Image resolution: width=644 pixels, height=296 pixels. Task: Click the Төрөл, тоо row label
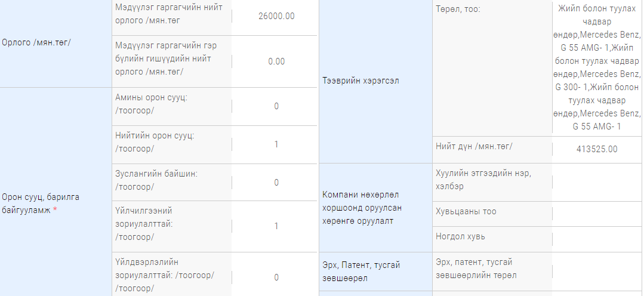(x=458, y=10)
